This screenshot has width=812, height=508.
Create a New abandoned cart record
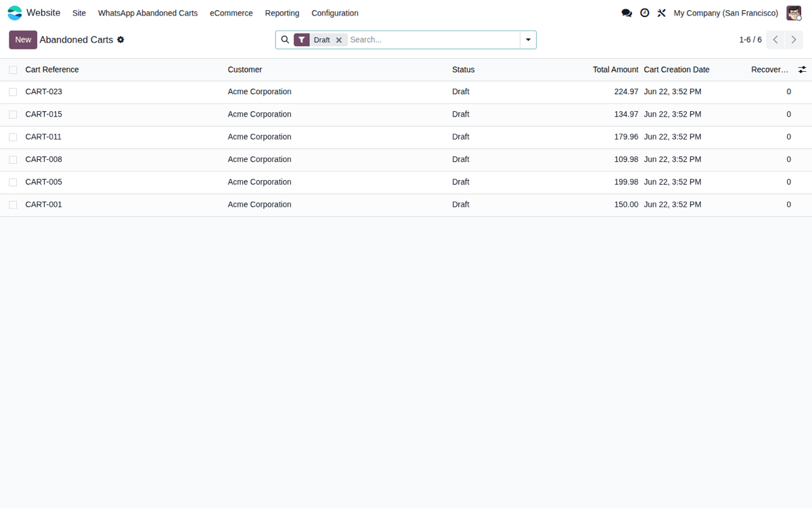coord(23,40)
